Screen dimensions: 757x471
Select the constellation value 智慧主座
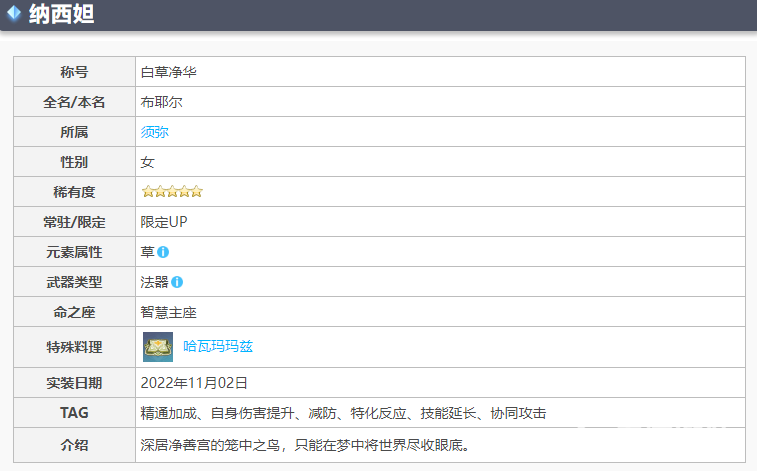[168, 312]
